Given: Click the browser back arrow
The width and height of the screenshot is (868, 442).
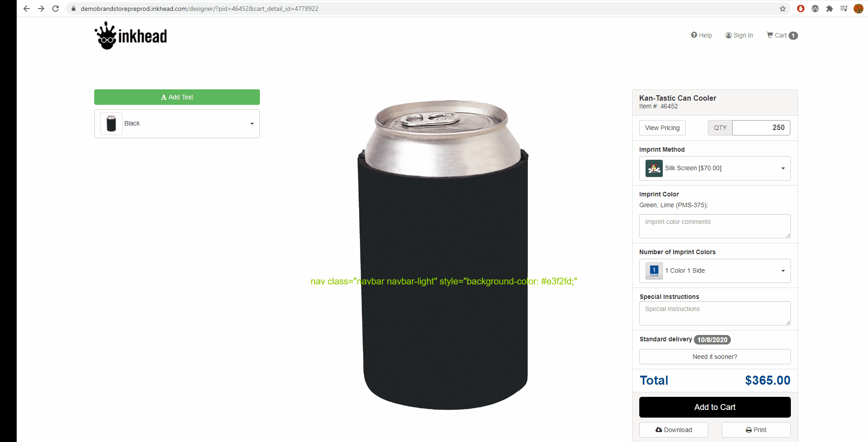Looking at the screenshot, I should click(27, 9).
